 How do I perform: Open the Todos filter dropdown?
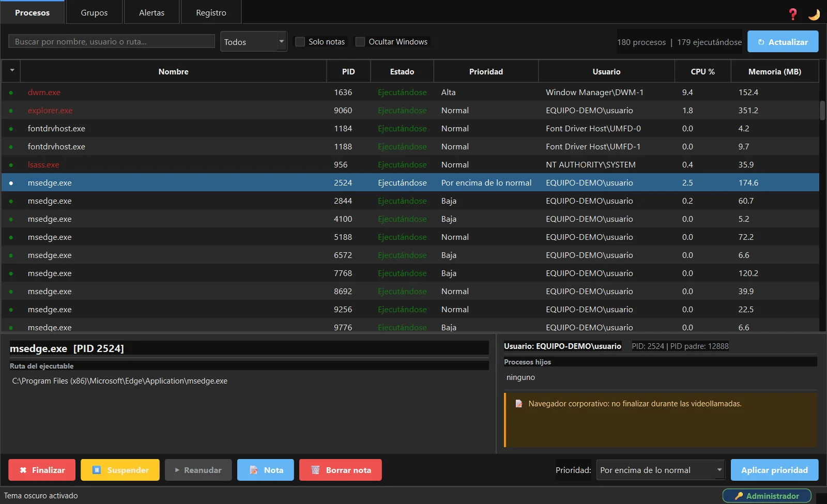click(253, 41)
